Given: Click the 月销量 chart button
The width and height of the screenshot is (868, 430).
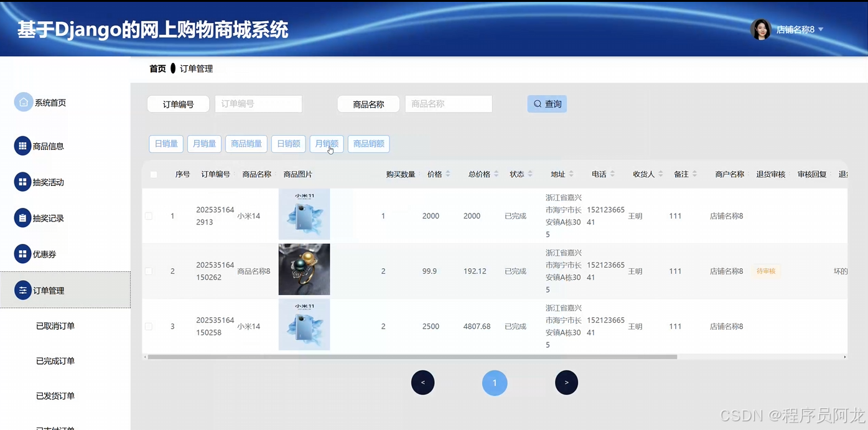Looking at the screenshot, I should pos(204,144).
